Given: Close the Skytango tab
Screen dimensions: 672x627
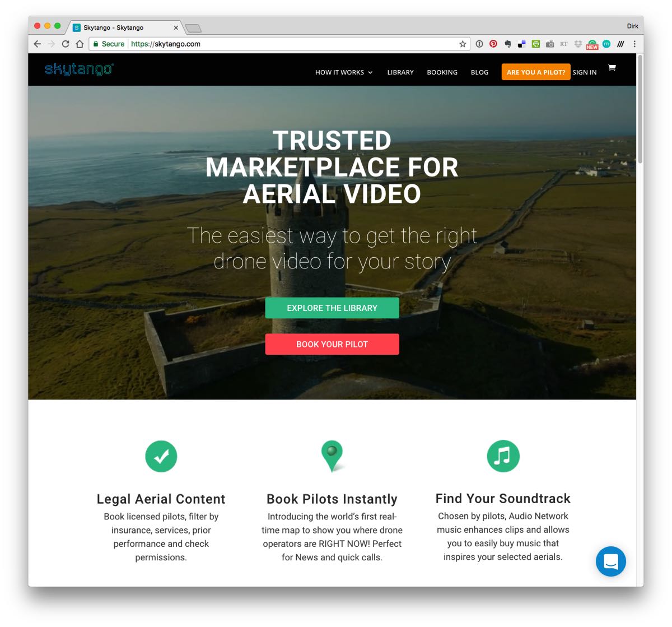Looking at the screenshot, I should (x=176, y=27).
